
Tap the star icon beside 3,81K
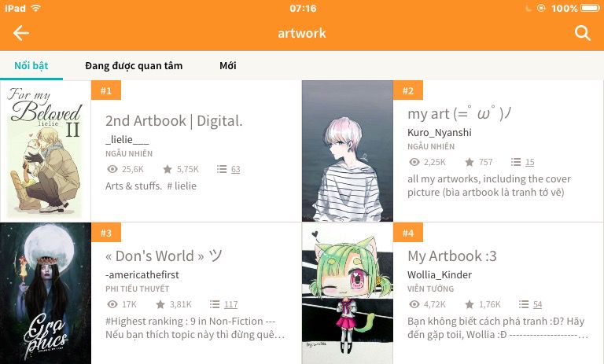pos(160,304)
